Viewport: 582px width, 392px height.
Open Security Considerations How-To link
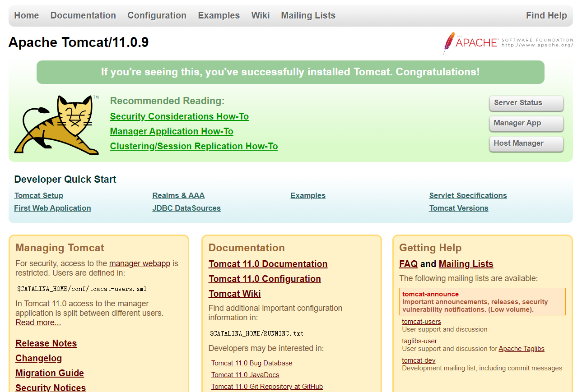pyautogui.click(x=179, y=116)
